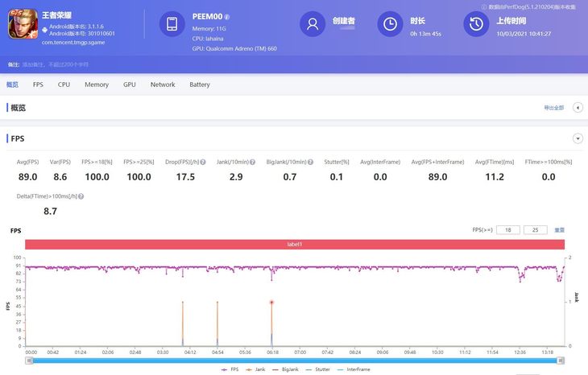Click the game app icon thumbnail
Image resolution: width=588 pixels, height=375 pixels.
(x=23, y=24)
